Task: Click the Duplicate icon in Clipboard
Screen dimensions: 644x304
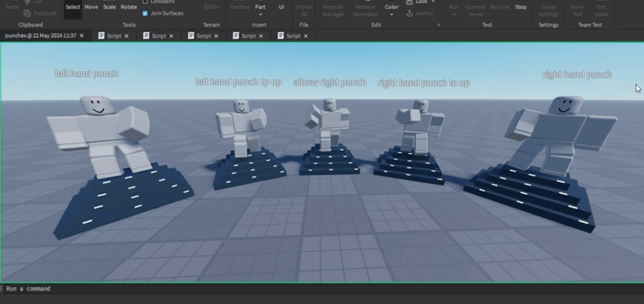Action: pyautogui.click(x=27, y=13)
